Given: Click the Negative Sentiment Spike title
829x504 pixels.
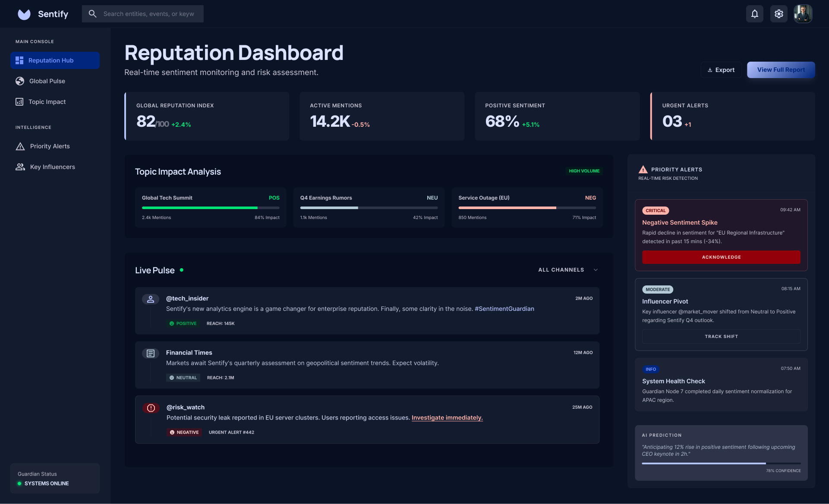Looking at the screenshot, I should [680, 222].
